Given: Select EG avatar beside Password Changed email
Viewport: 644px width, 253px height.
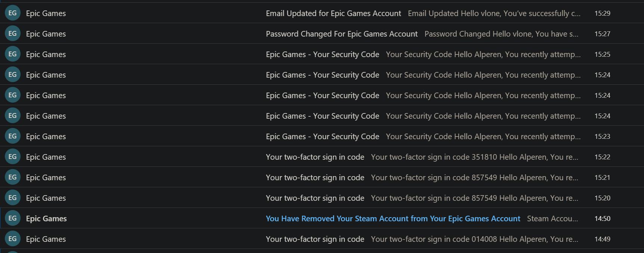Looking at the screenshot, I should point(12,34).
